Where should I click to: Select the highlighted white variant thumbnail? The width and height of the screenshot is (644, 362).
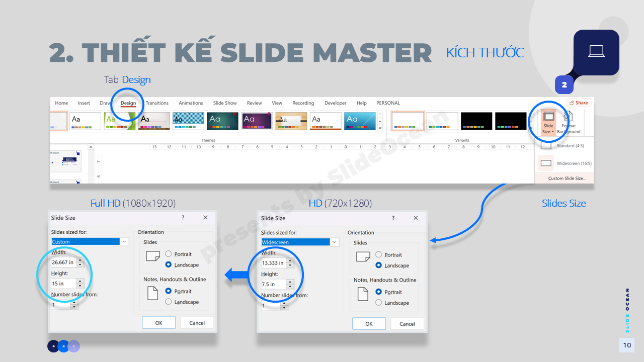pos(408,121)
